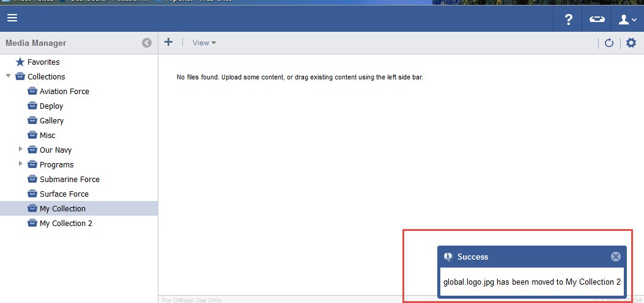The width and height of the screenshot is (644, 303).
Task: Select the Submarine Force collection
Action: click(69, 179)
